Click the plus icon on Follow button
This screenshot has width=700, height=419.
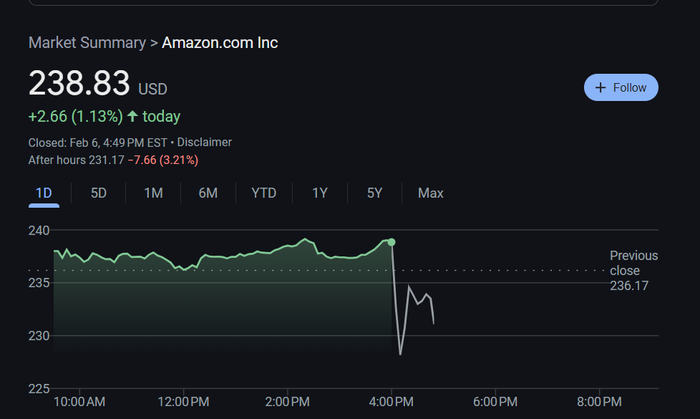pos(600,87)
